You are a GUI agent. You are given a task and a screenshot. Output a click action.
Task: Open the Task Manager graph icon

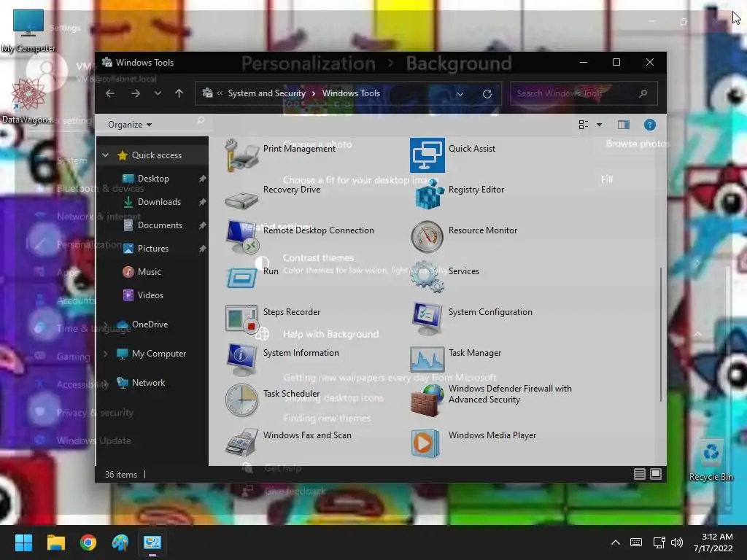pyautogui.click(x=427, y=359)
